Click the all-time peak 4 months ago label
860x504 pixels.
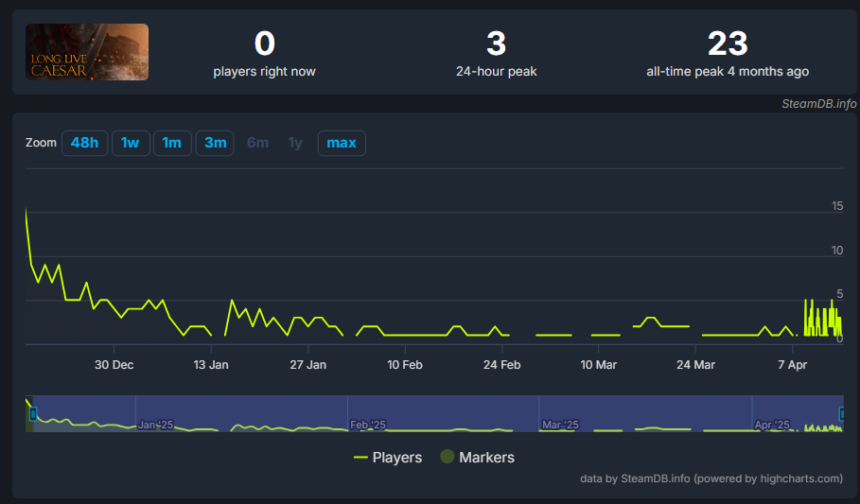click(728, 71)
